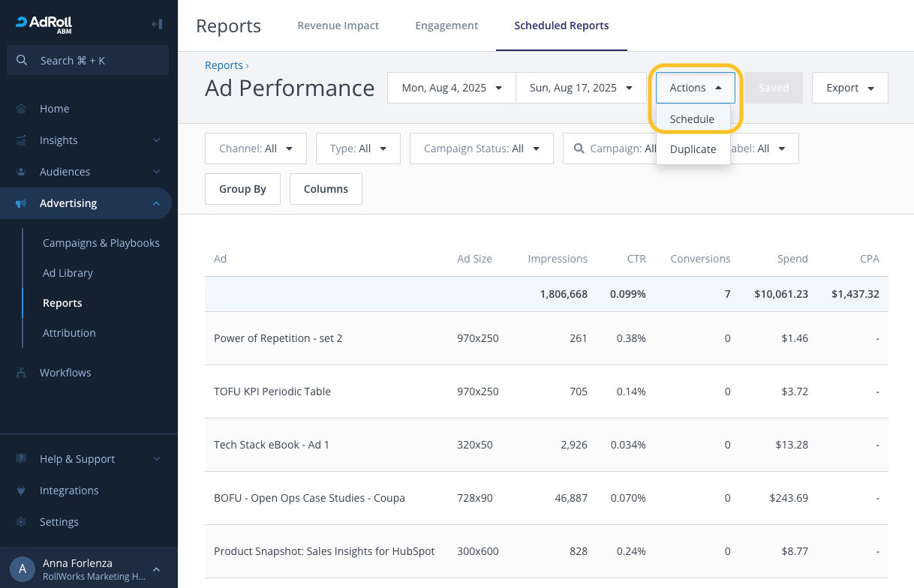The width and height of the screenshot is (914, 588).
Task: Select Schedule from the Actions menu
Action: coord(692,119)
